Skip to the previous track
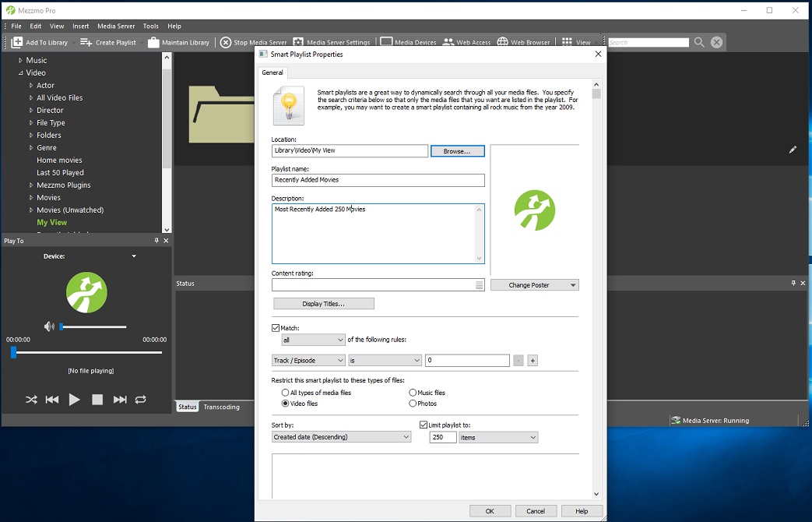This screenshot has width=812, height=522. pyautogui.click(x=52, y=400)
